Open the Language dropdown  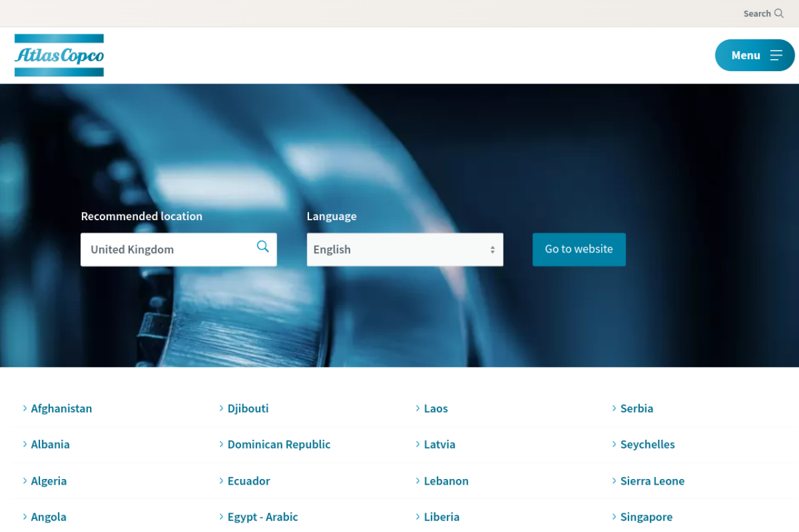tap(404, 249)
